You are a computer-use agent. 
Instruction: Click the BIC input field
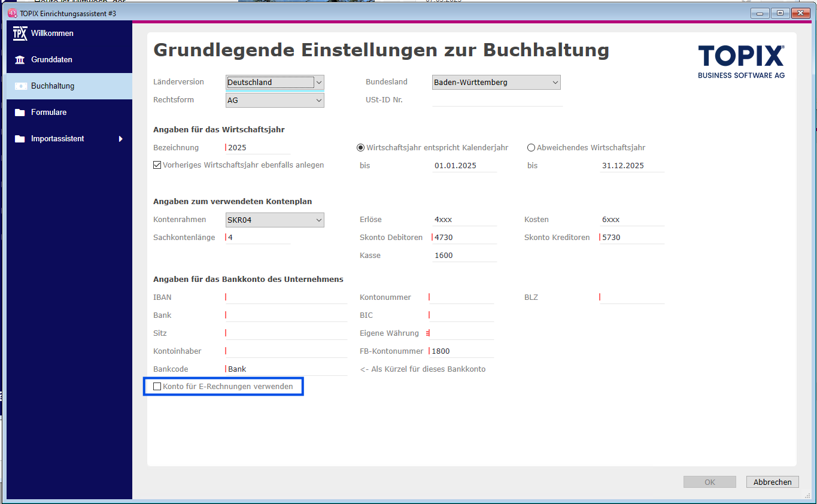point(461,315)
